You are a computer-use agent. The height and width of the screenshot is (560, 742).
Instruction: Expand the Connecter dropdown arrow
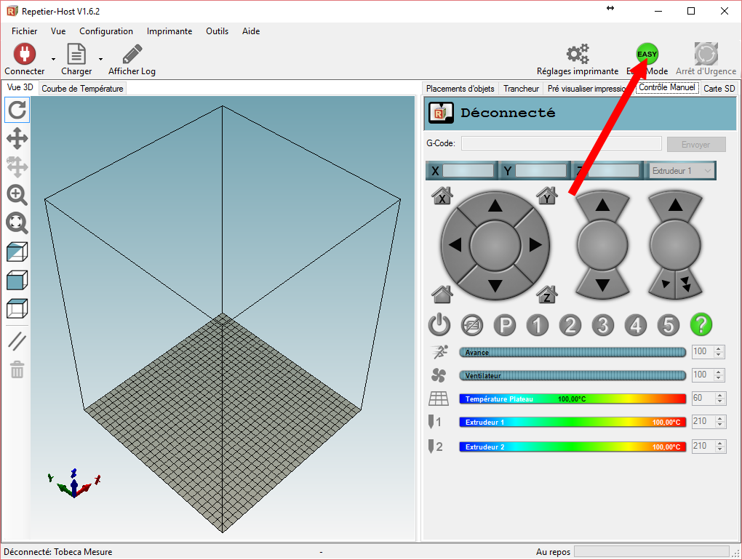tap(53, 59)
